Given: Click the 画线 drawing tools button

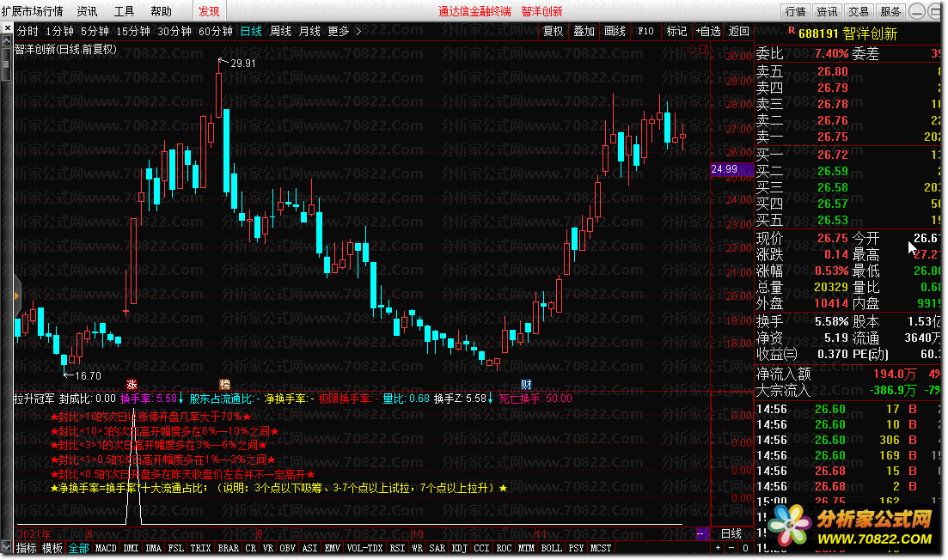Looking at the screenshot, I should tap(615, 32).
